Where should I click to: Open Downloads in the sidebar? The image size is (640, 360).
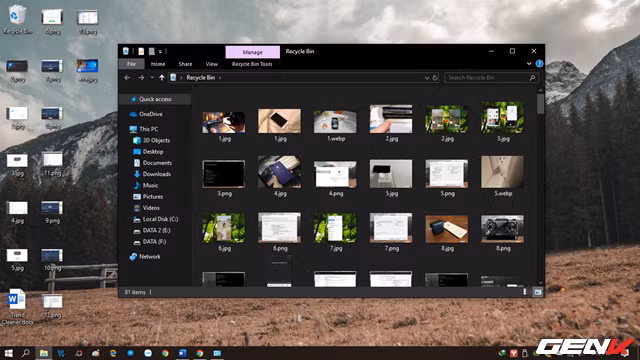click(152, 174)
